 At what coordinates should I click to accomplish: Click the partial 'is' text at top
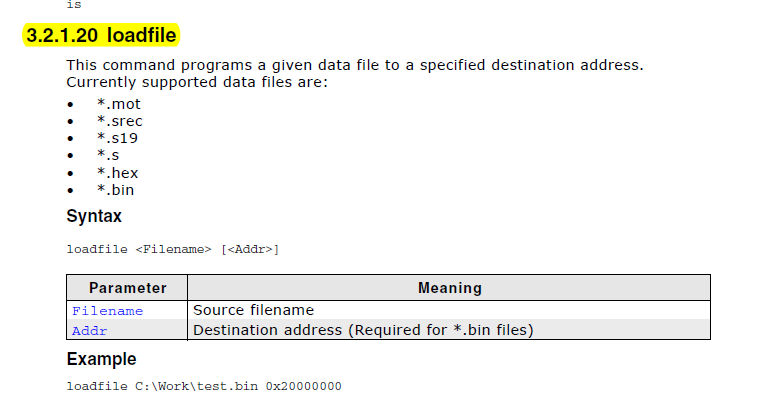(x=74, y=5)
